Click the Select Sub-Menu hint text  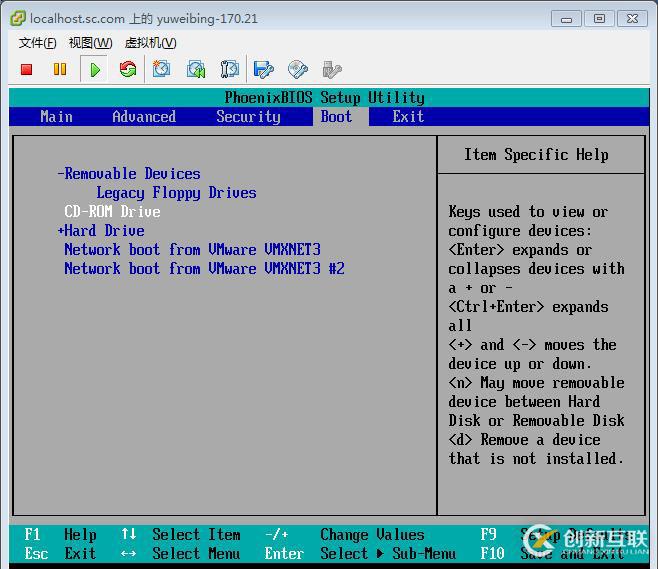click(388, 553)
